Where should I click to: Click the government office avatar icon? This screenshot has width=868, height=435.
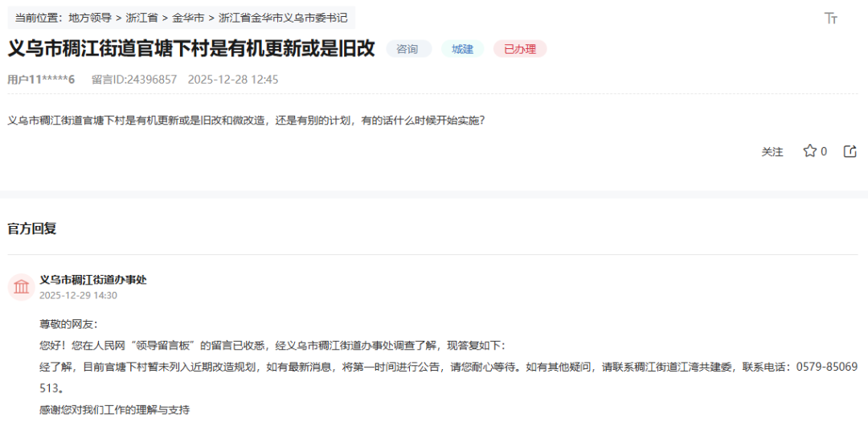tap(21, 287)
